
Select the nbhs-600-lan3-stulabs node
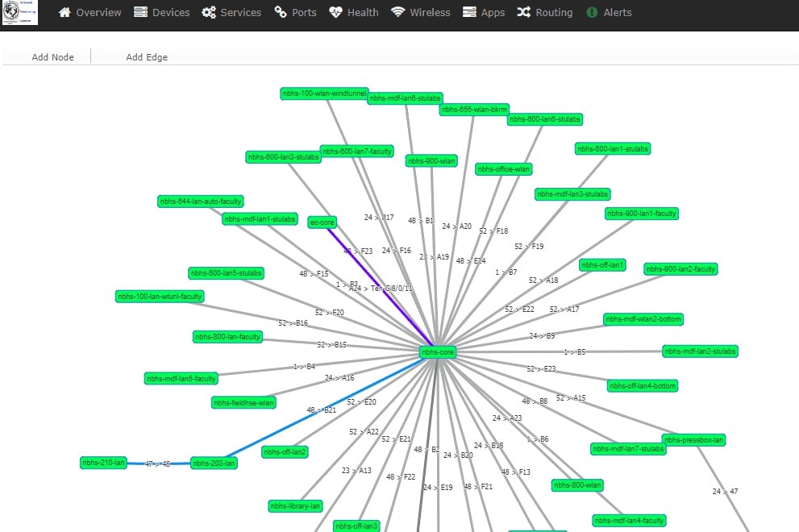(283, 157)
